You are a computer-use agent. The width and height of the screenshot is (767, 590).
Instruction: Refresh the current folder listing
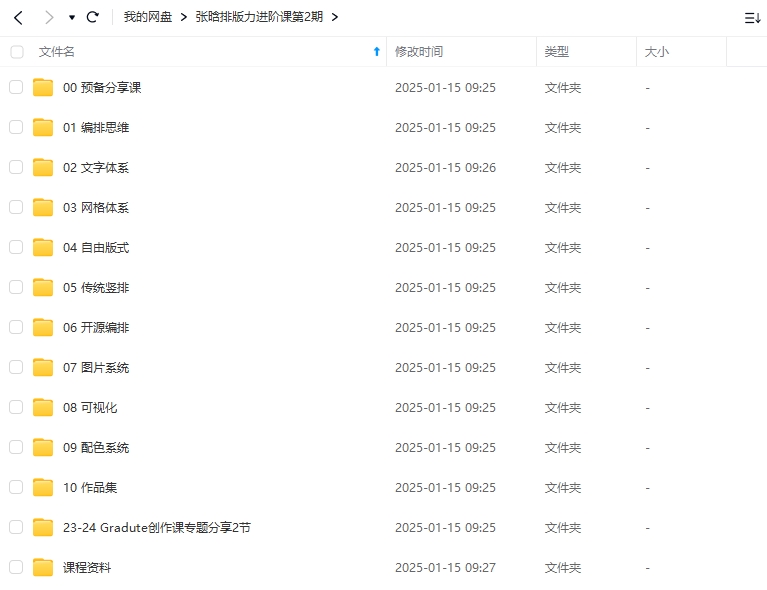pyautogui.click(x=93, y=17)
